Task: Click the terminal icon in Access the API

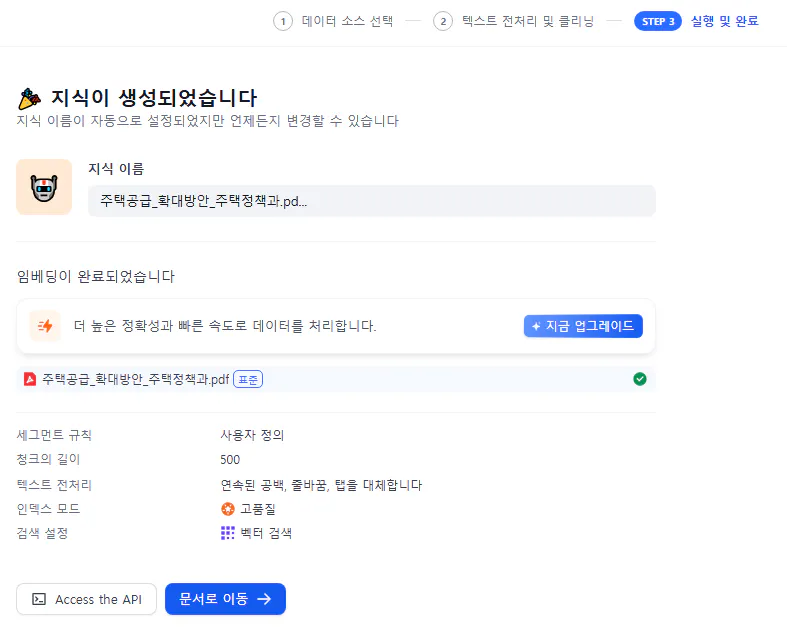Action: point(39,599)
